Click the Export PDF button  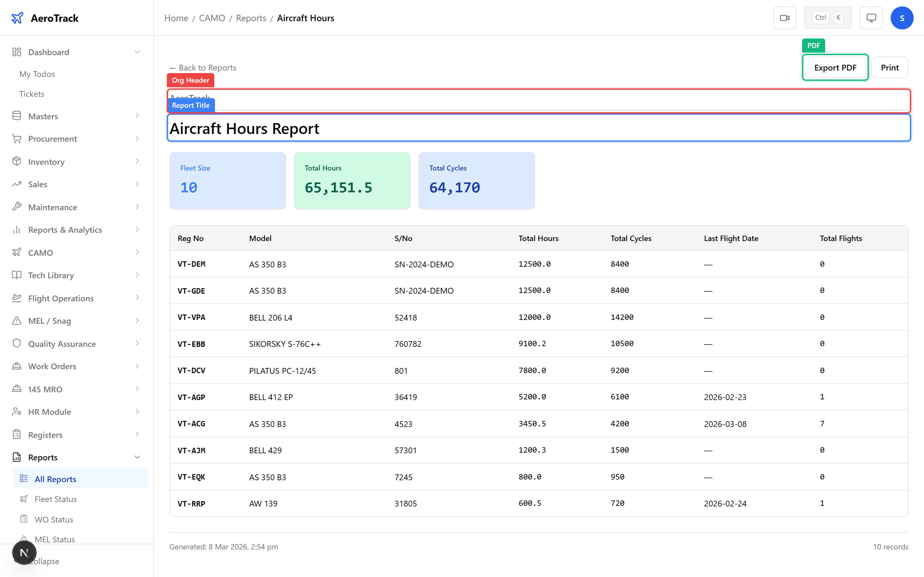(835, 67)
